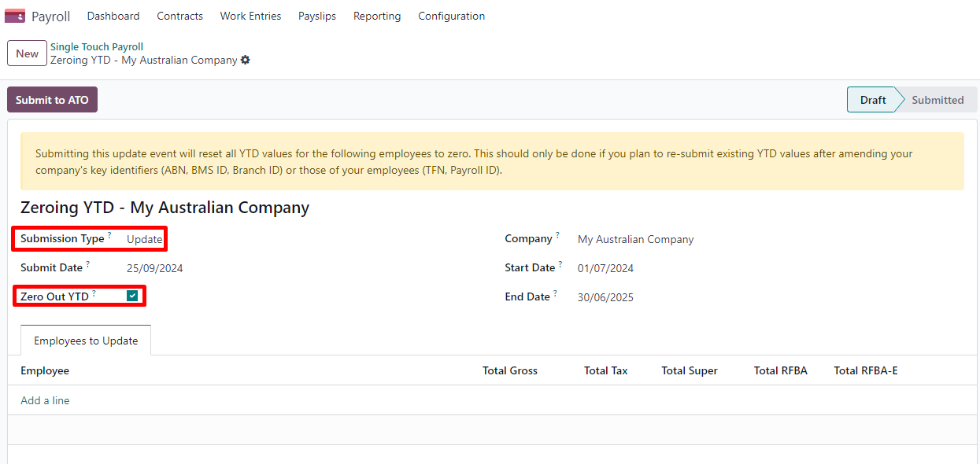The width and height of the screenshot is (980, 464).
Task: Open the Start Date date picker
Action: click(x=605, y=267)
